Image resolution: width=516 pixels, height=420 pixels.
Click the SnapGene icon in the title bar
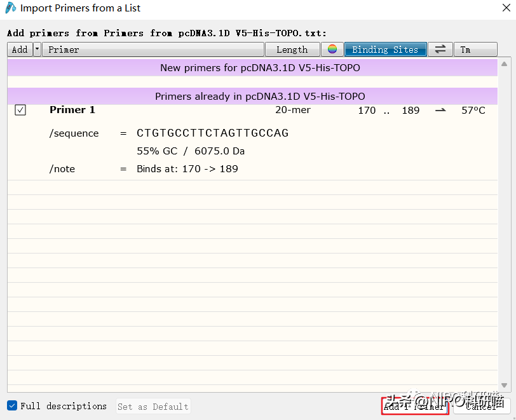(x=11, y=8)
